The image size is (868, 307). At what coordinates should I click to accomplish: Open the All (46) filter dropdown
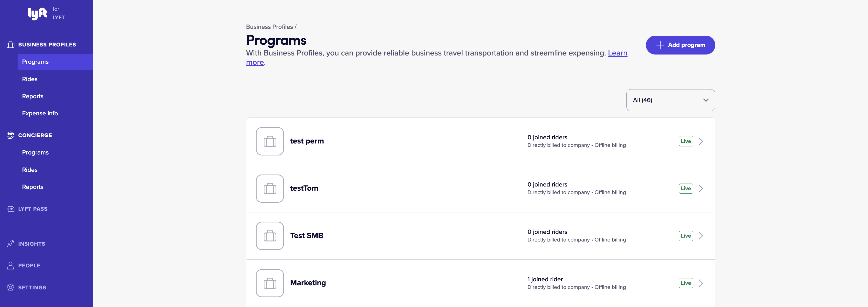[670, 100]
